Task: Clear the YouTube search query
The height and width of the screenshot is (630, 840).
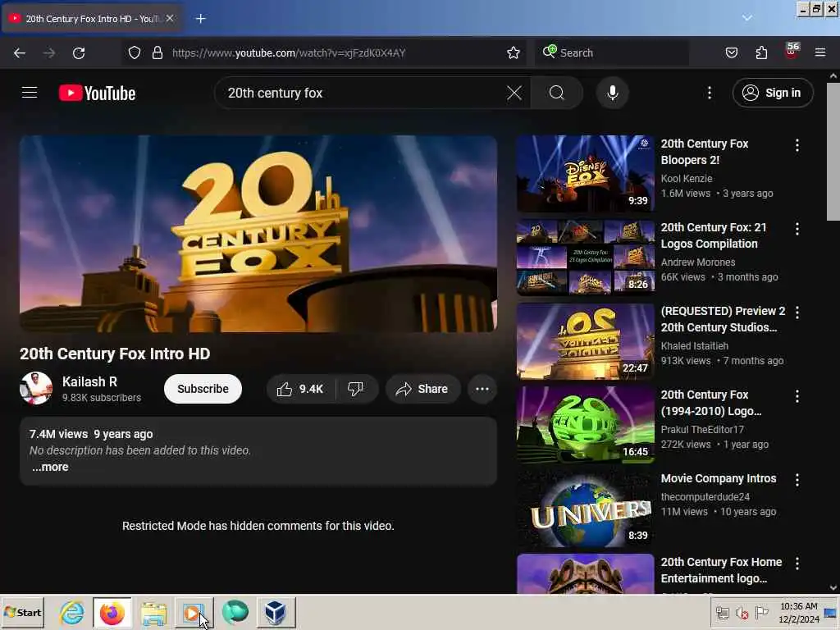Action: pos(514,94)
